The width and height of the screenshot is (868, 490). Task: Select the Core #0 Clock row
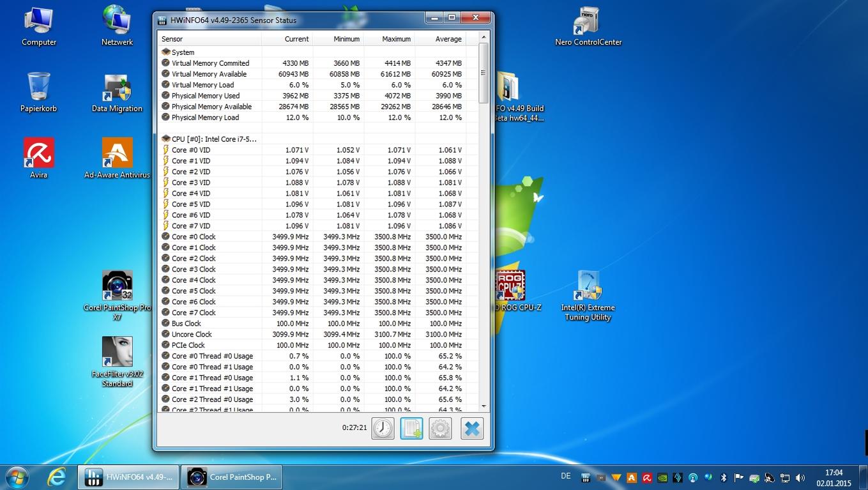point(312,237)
